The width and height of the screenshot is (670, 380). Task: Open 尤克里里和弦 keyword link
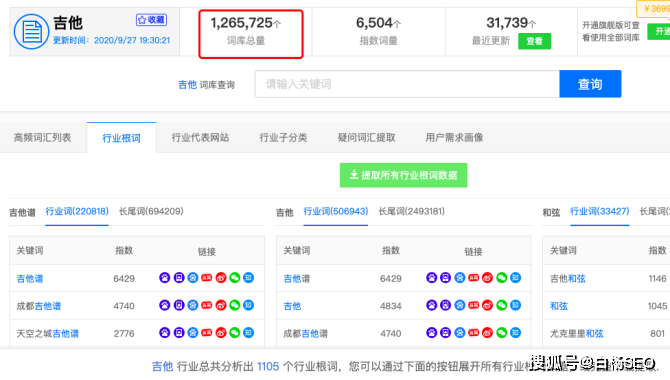click(576, 333)
